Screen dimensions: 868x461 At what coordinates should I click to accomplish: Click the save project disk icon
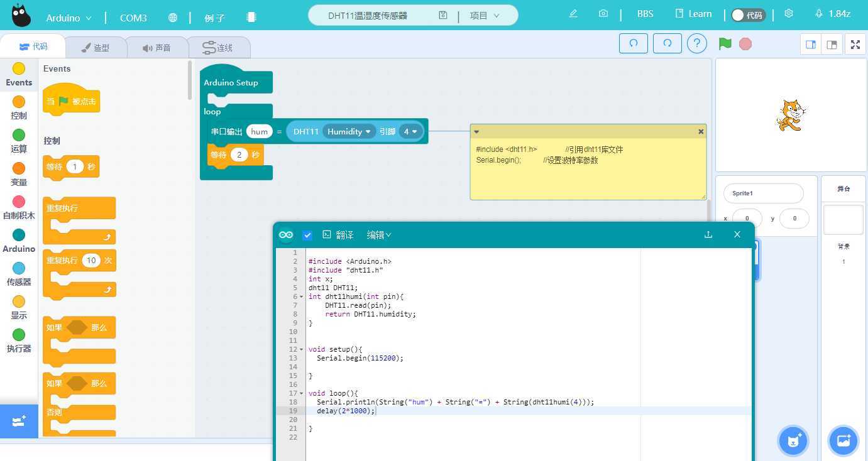coord(443,15)
